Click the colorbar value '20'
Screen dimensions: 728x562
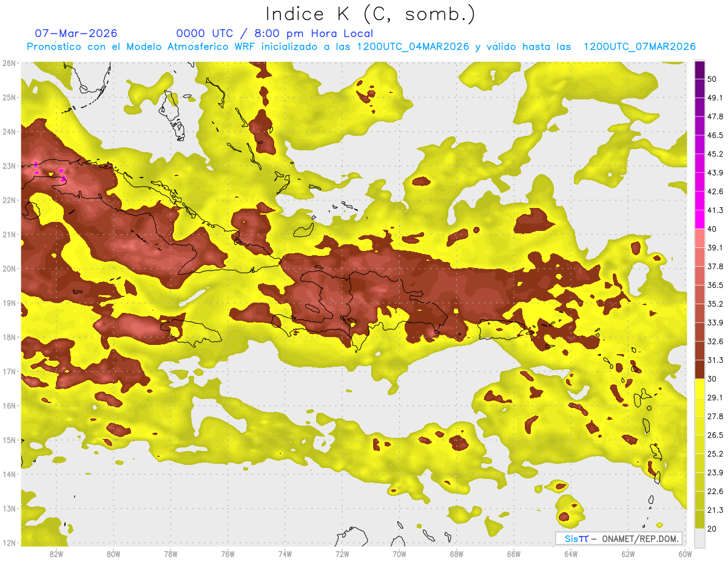[712, 529]
